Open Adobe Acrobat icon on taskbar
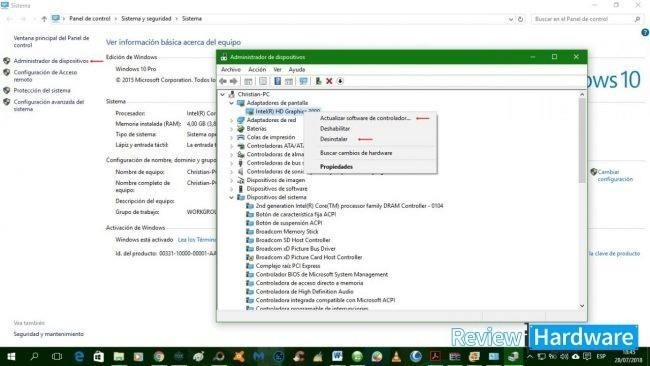This screenshot has width=650, height=366. click(x=435, y=356)
